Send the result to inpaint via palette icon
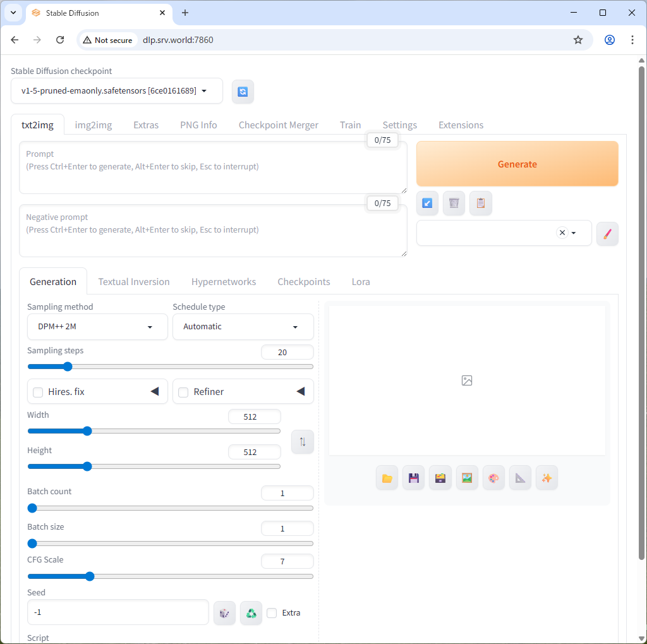 (x=493, y=478)
